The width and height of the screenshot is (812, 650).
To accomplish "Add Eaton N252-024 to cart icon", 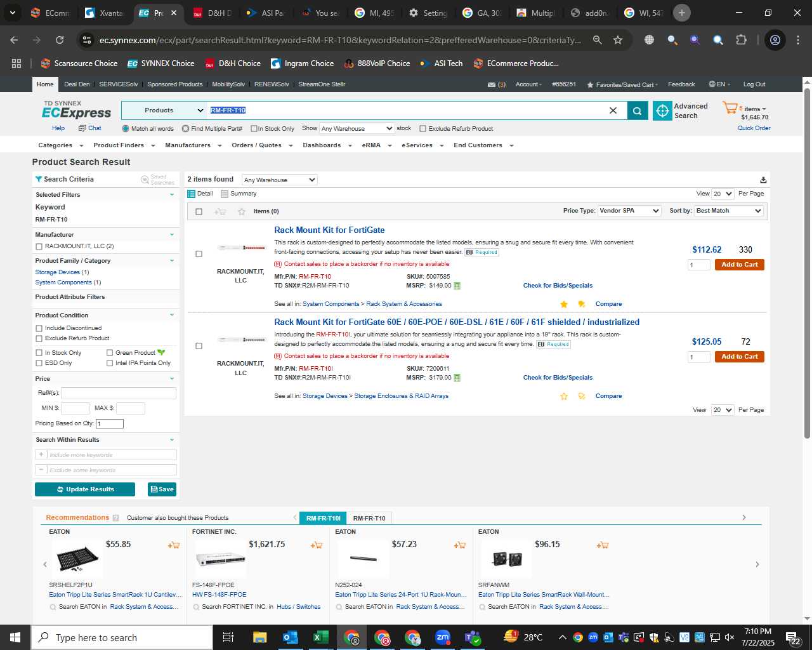I will 460,545.
